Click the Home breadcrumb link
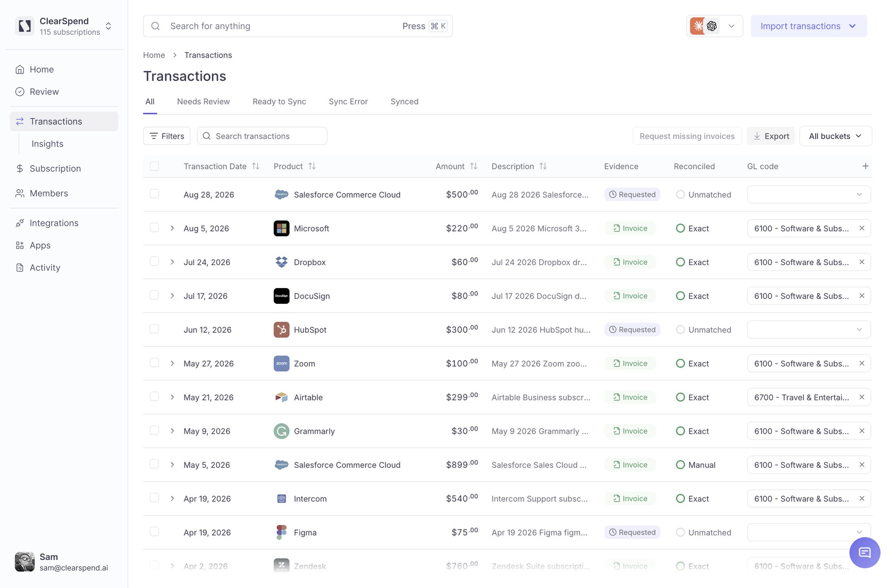This screenshot has height=588, width=892. click(x=154, y=55)
